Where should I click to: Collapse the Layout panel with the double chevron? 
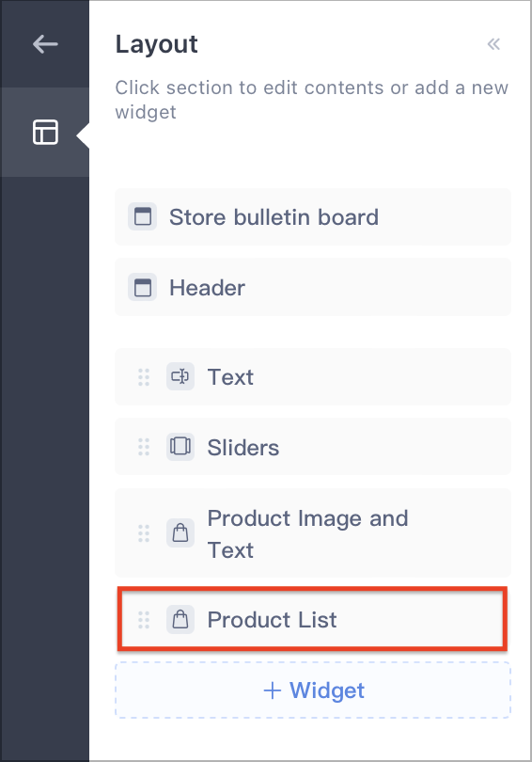493,44
